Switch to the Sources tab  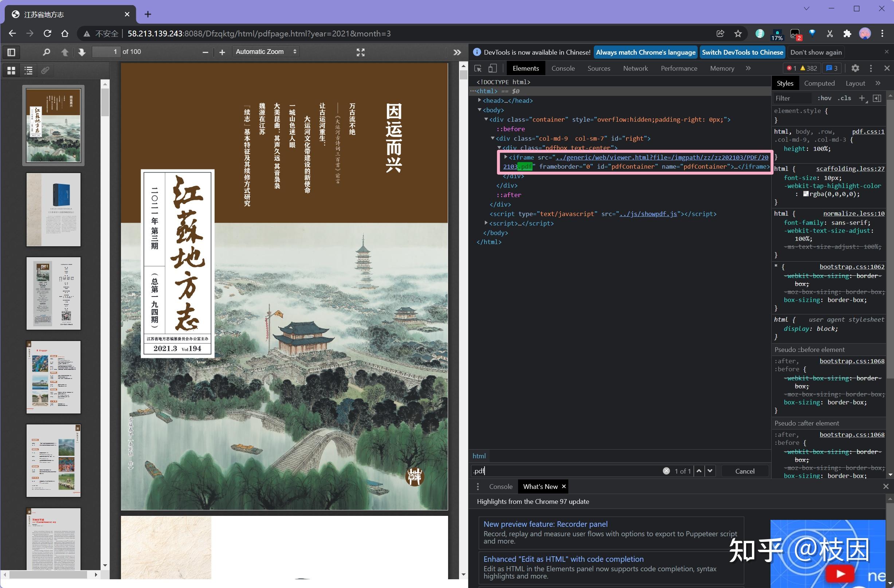pos(599,68)
